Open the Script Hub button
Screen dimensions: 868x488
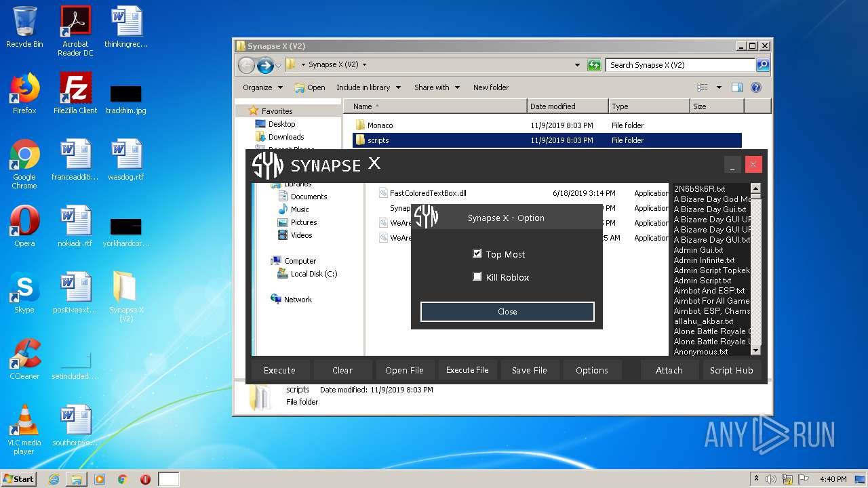click(x=732, y=370)
